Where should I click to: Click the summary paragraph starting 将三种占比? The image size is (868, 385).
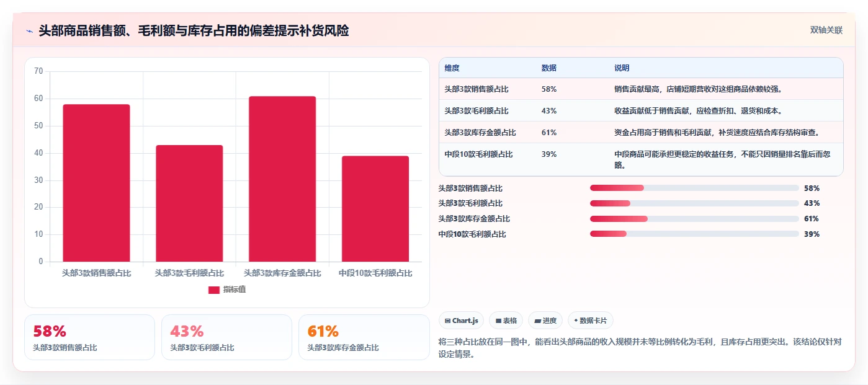coord(640,348)
